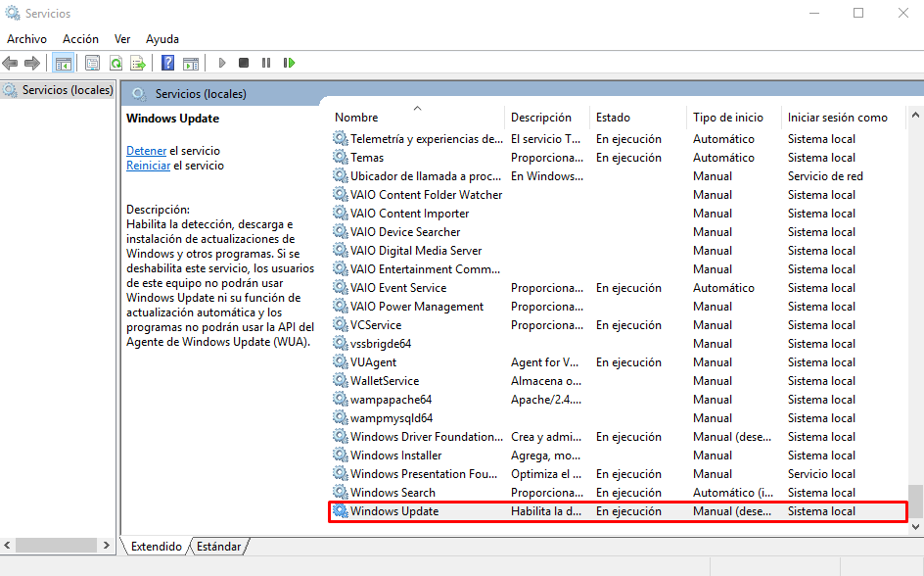Screen dimensions: 924x576
Task: Click 'Automático (i...' startup type cell
Action: pos(732,493)
